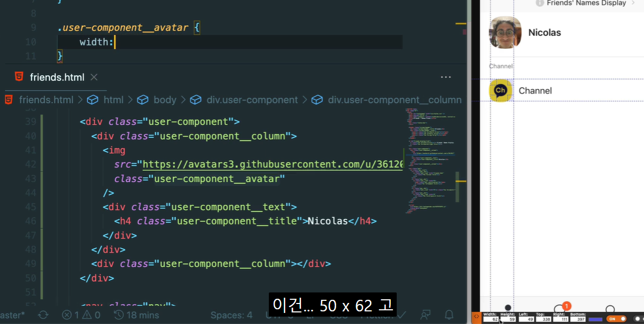This screenshot has width=644, height=324.
Task: Click the HTML5 file icon on the tab
Action: click(19, 77)
